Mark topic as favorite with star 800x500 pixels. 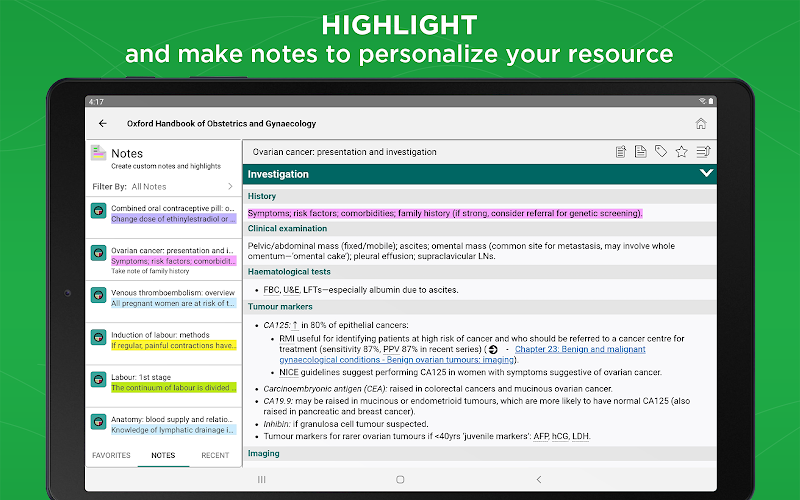(x=681, y=152)
